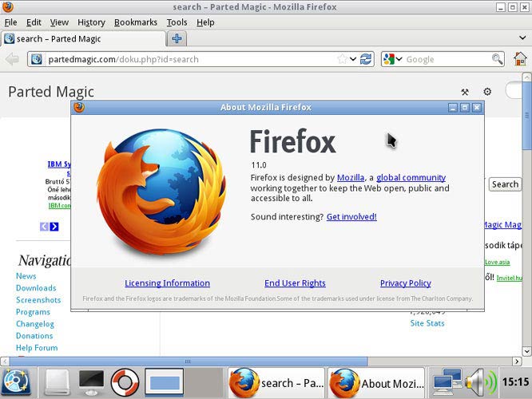Click the Home icon in the Firefox toolbar

pyautogui.click(x=520, y=59)
